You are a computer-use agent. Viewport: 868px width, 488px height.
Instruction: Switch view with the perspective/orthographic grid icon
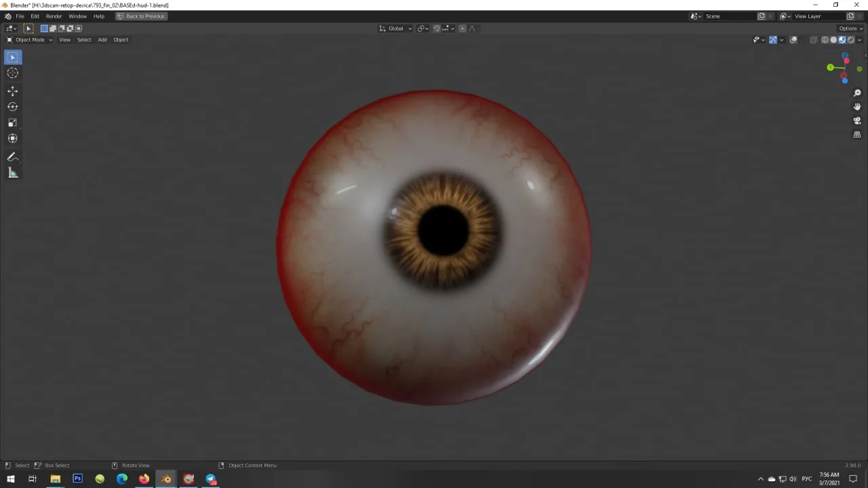[857, 135]
